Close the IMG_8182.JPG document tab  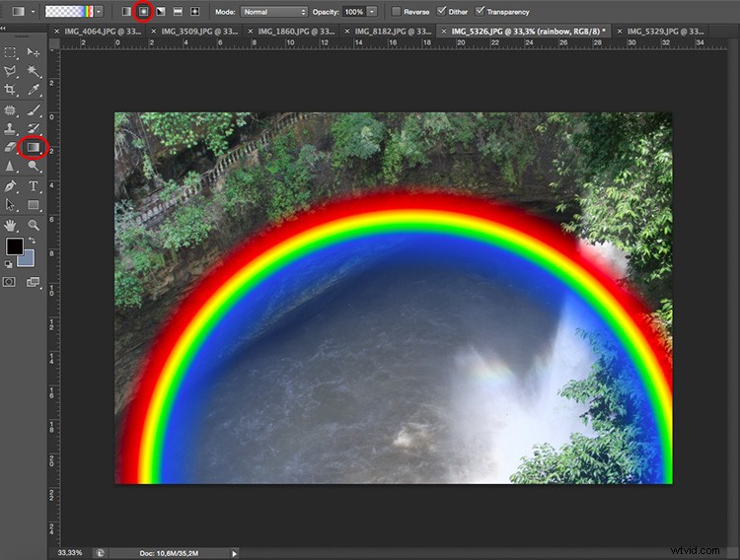(347, 32)
